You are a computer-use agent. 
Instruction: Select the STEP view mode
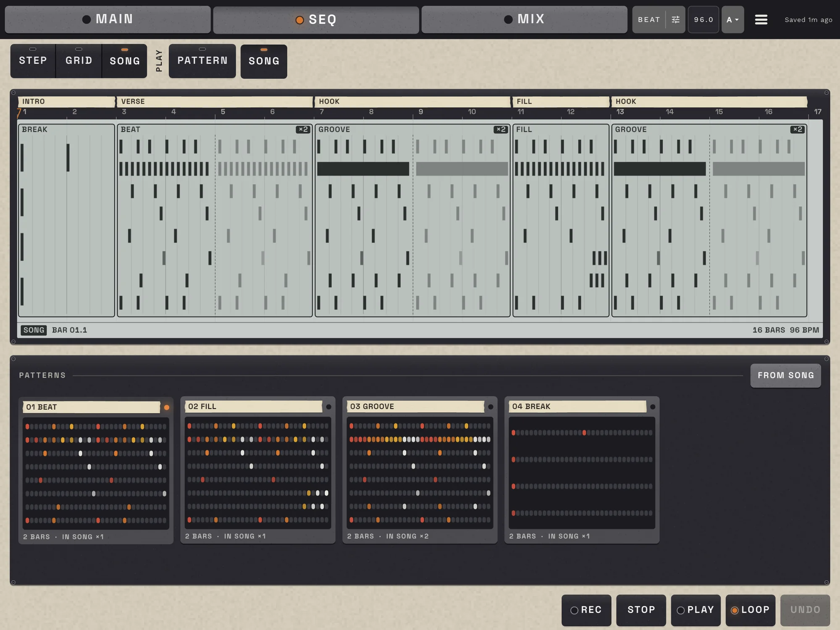[33, 61]
